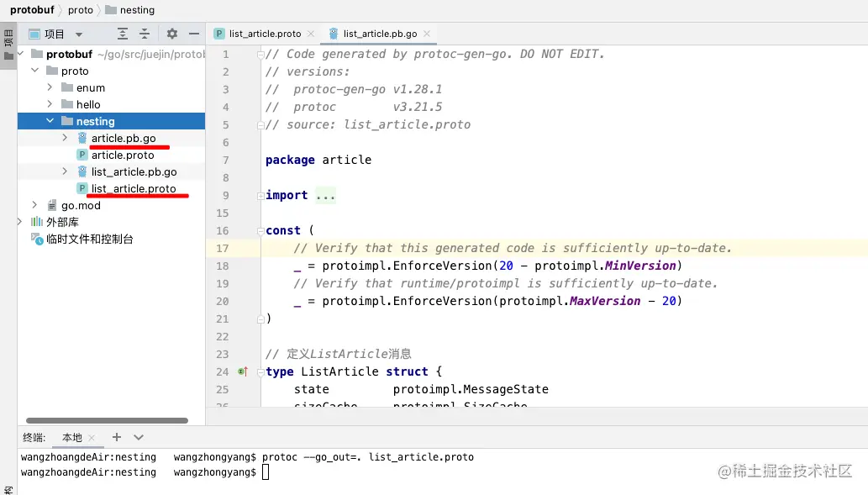
Task: Open project panel settings gear
Action: pos(172,34)
